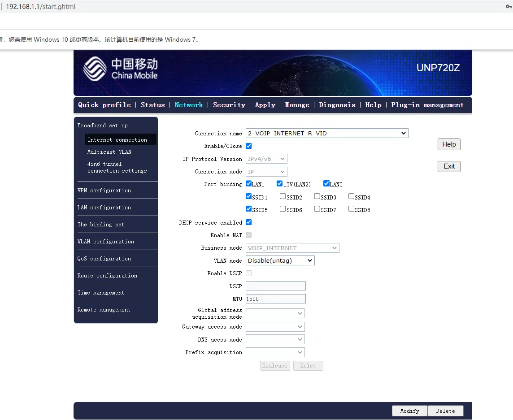Expand DNS acess mode dropdown
The width and height of the screenshot is (513, 420).
275,339
